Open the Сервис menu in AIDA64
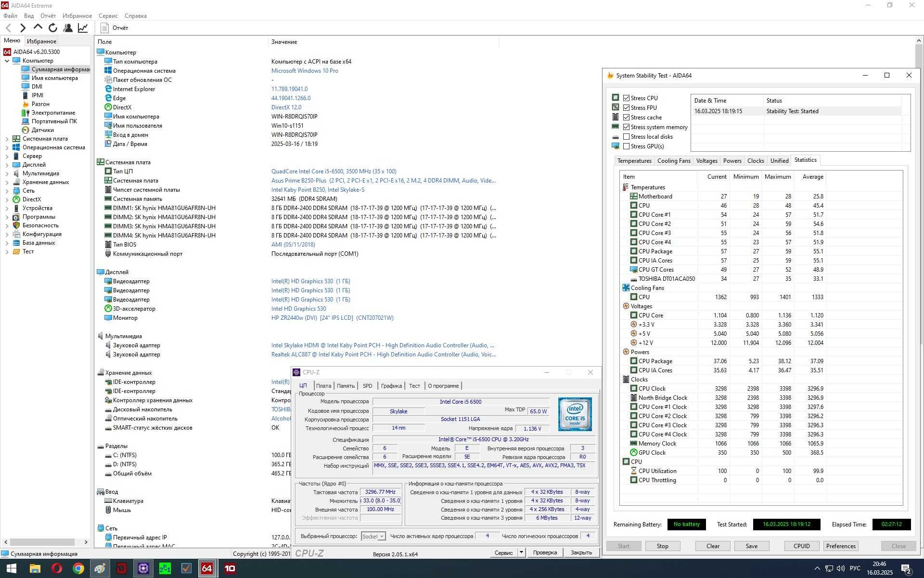Viewport: 924px width, 578px height. click(x=108, y=16)
